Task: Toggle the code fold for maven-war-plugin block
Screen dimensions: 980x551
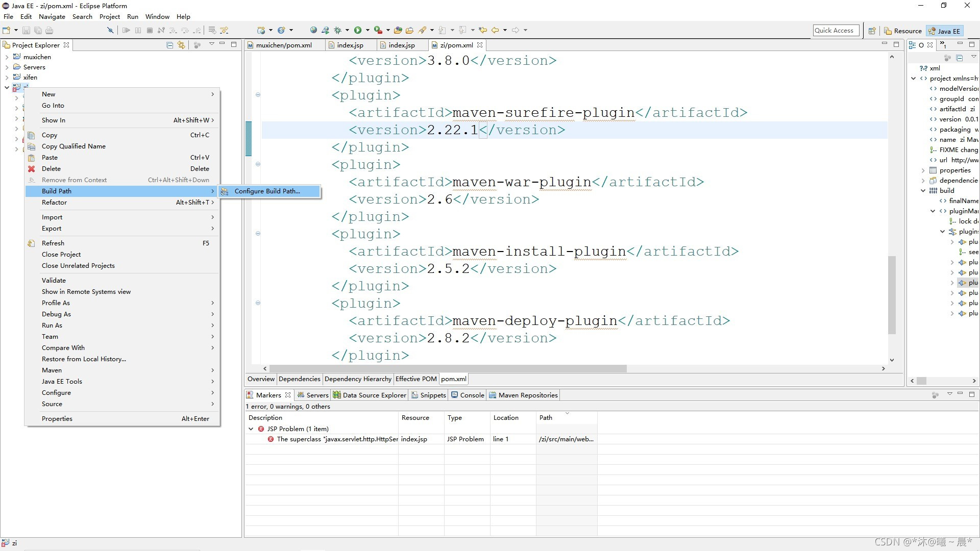Action: [259, 164]
